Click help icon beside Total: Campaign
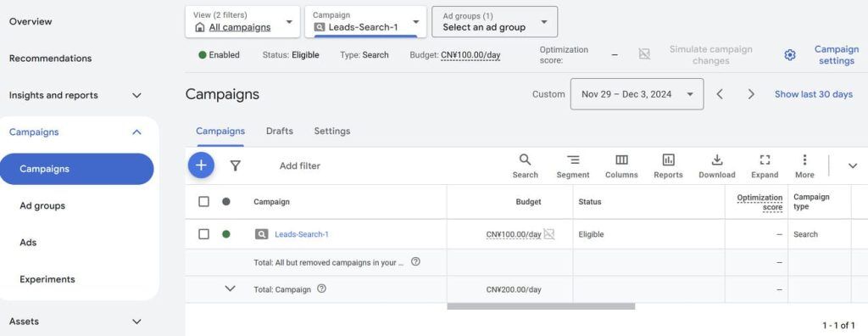 [x=321, y=288]
